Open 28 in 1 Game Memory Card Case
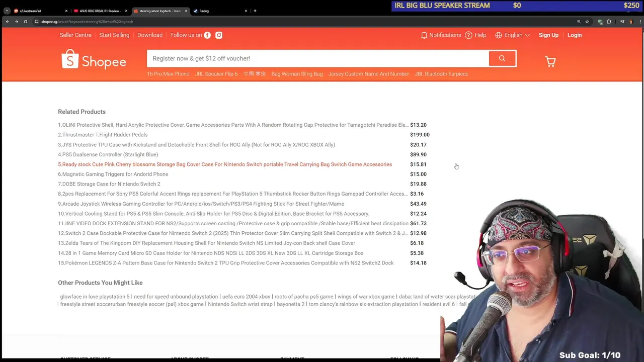Screen dimensions: 644x362 [210, 253]
